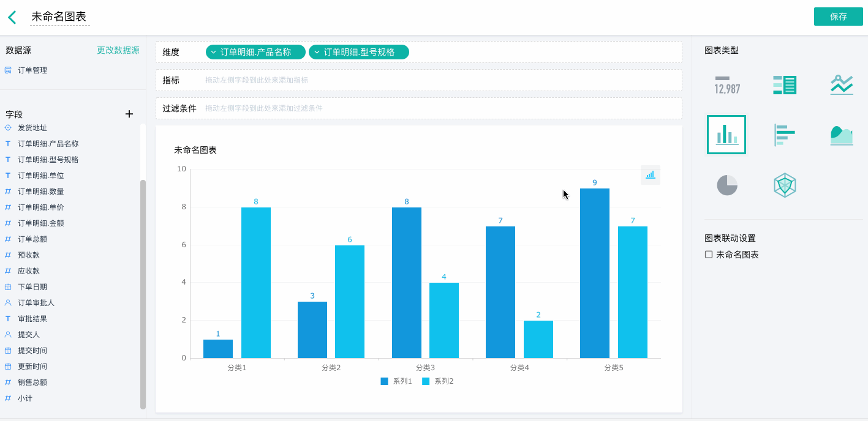This screenshot has height=421, width=868.
Task: Open dropdown on 订单明细.产品名称 dimension tag
Action: (x=213, y=53)
